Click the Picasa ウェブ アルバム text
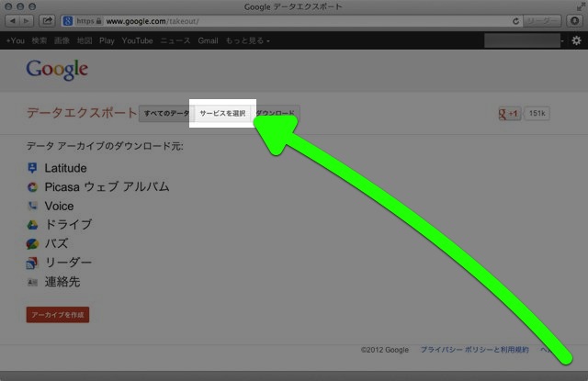 coord(107,186)
